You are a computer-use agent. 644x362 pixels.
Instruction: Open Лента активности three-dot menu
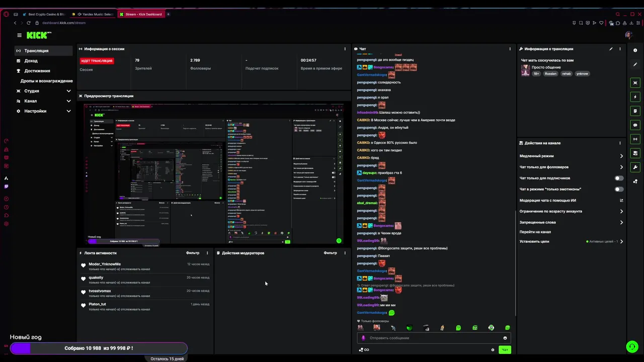pyautogui.click(x=207, y=253)
